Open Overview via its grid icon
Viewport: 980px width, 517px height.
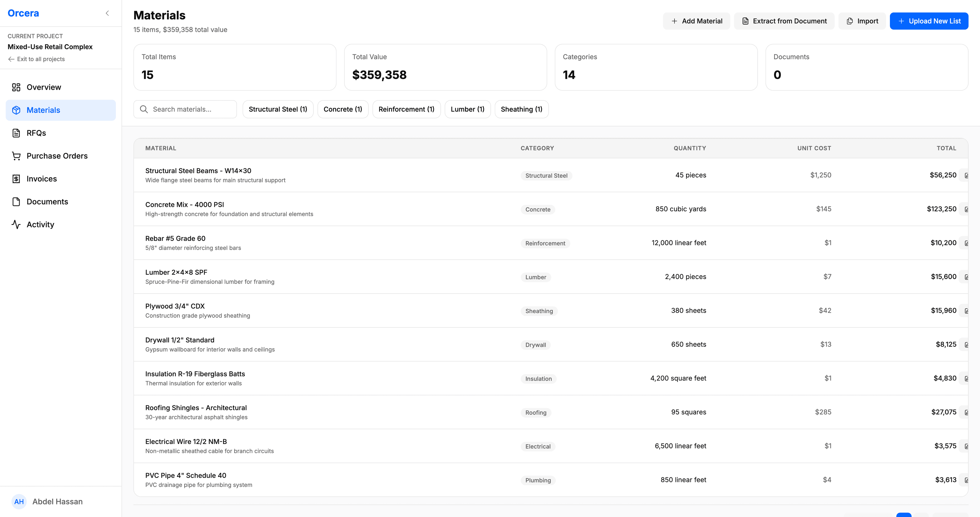pos(16,87)
